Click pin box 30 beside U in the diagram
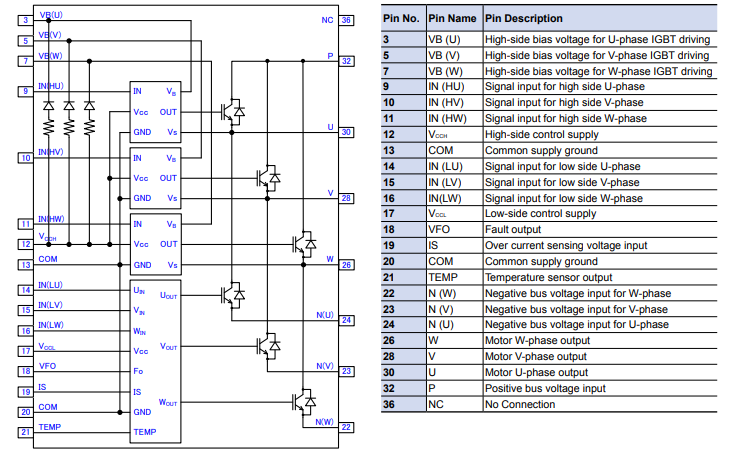Screen dimensions: 739x474 click(x=346, y=132)
